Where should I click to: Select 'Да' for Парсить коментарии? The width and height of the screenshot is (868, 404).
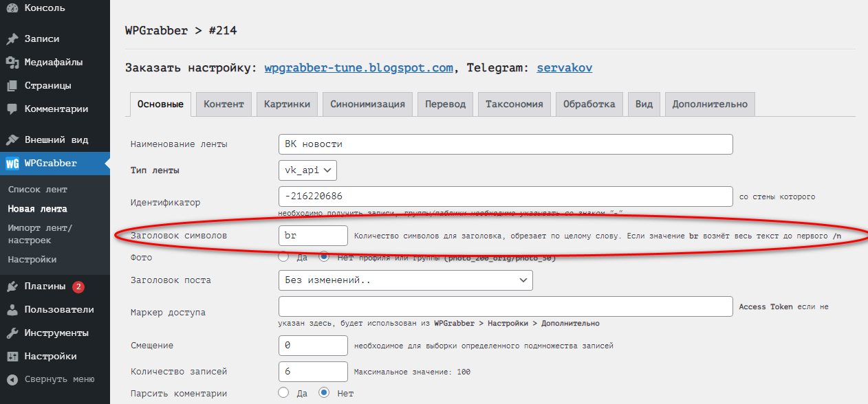click(283, 393)
